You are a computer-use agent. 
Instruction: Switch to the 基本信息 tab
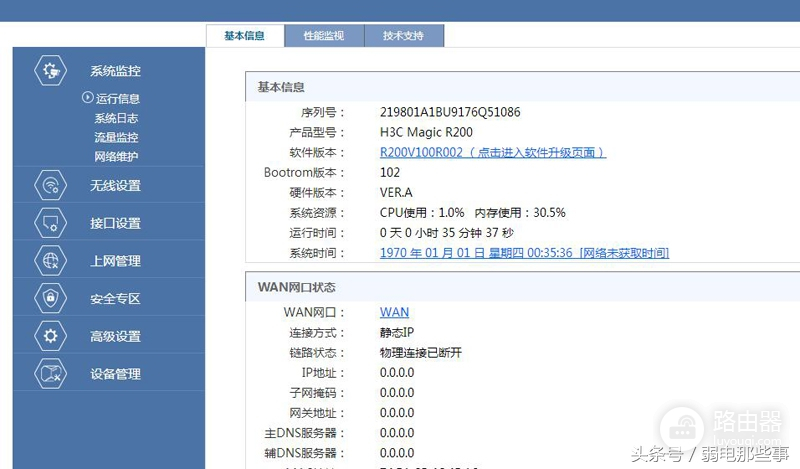click(x=244, y=36)
